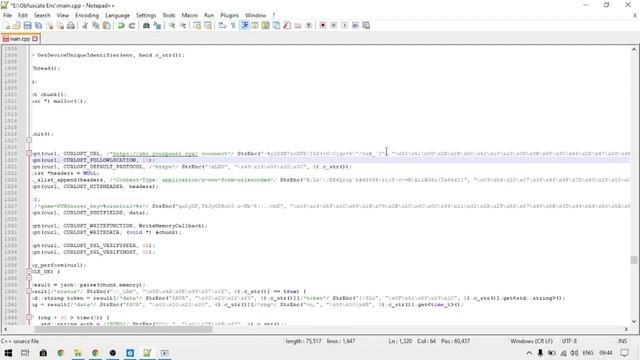Open the notification center icon
The height and width of the screenshot is (360, 640).
tap(624, 353)
